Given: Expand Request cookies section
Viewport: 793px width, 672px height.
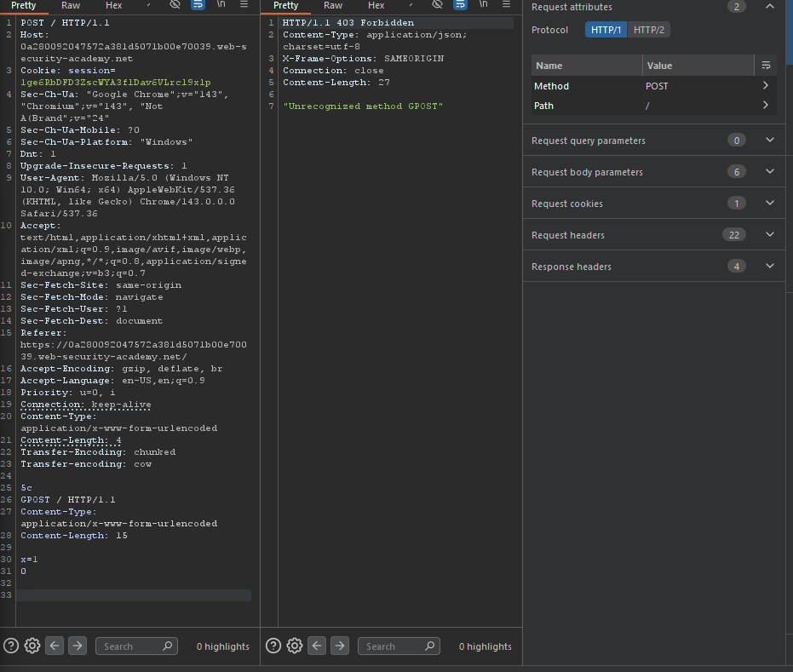Looking at the screenshot, I should click(770, 204).
